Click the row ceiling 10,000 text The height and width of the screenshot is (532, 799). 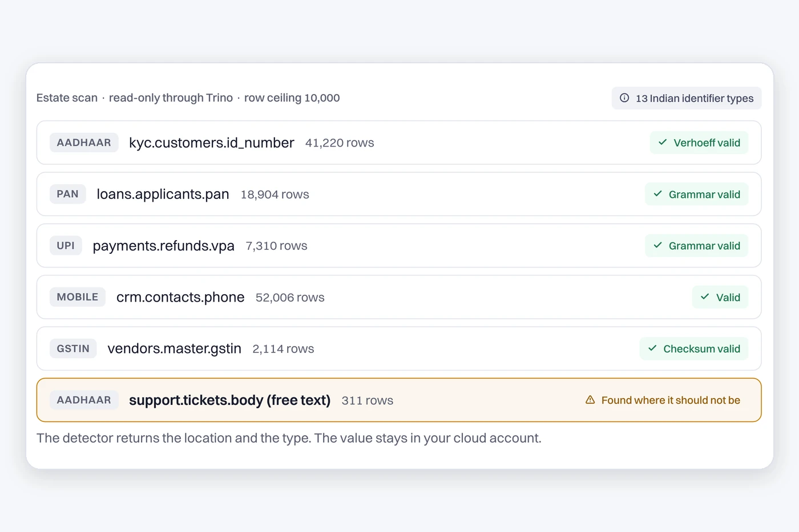pyautogui.click(x=292, y=98)
